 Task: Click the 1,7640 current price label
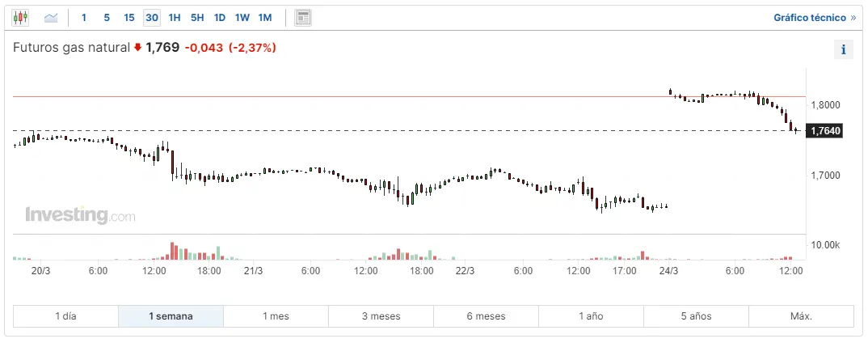click(825, 131)
